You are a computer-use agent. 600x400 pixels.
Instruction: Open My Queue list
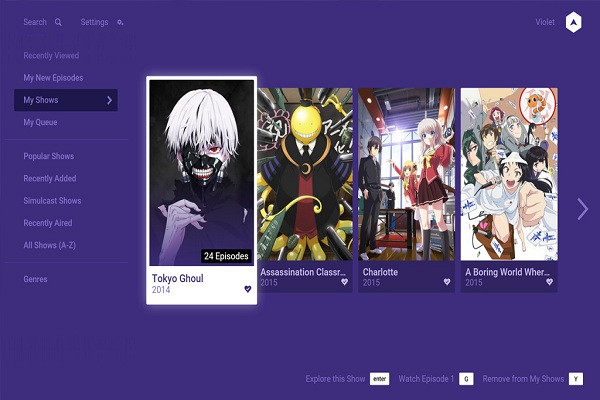click(40, 122)
